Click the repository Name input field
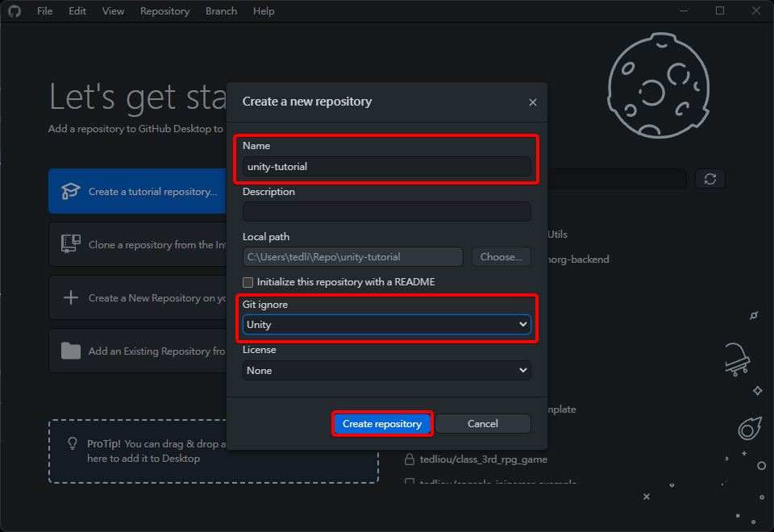774x532 pixels. tap(386, 167)
